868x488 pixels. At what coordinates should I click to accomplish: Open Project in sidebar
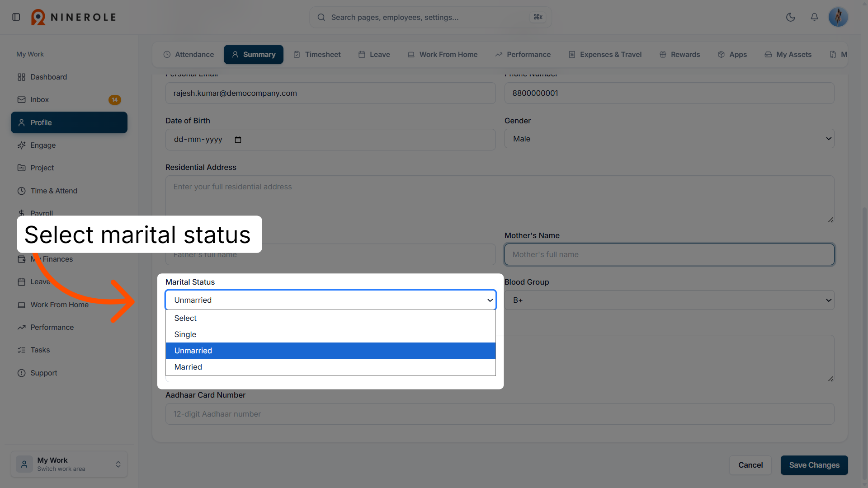pyautogui.click(x=69, y=168)
